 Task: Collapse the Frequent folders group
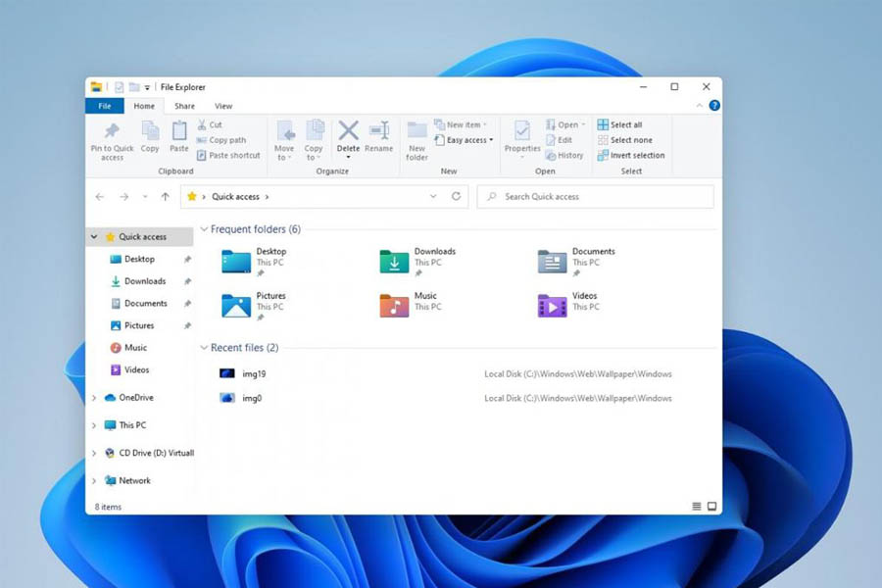coord(204,229)
